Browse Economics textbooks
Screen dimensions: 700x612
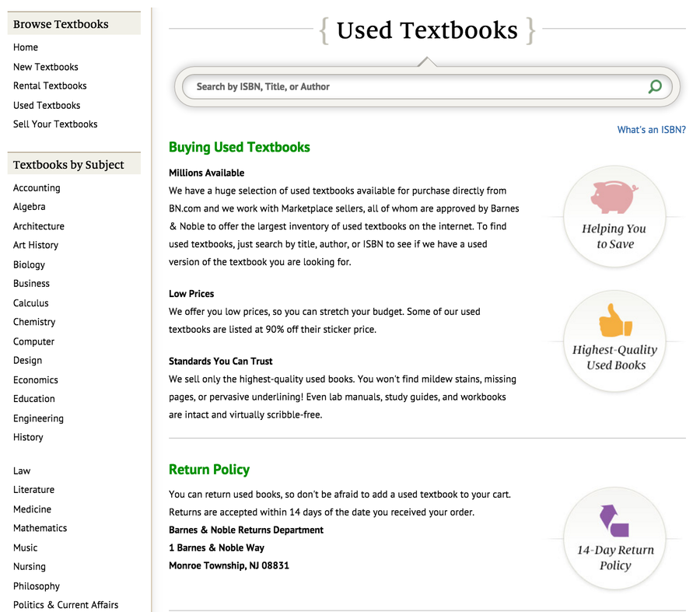tap(35, 380)
